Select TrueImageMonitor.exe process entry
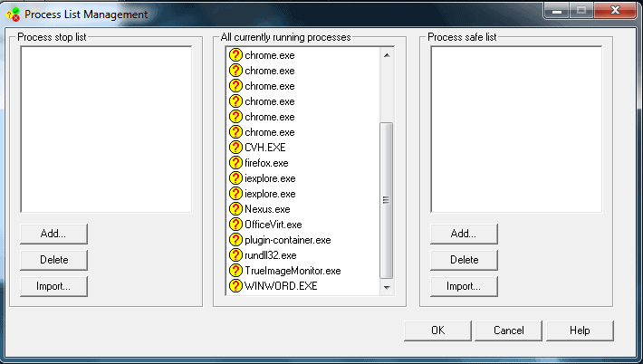 click(293, 271)
